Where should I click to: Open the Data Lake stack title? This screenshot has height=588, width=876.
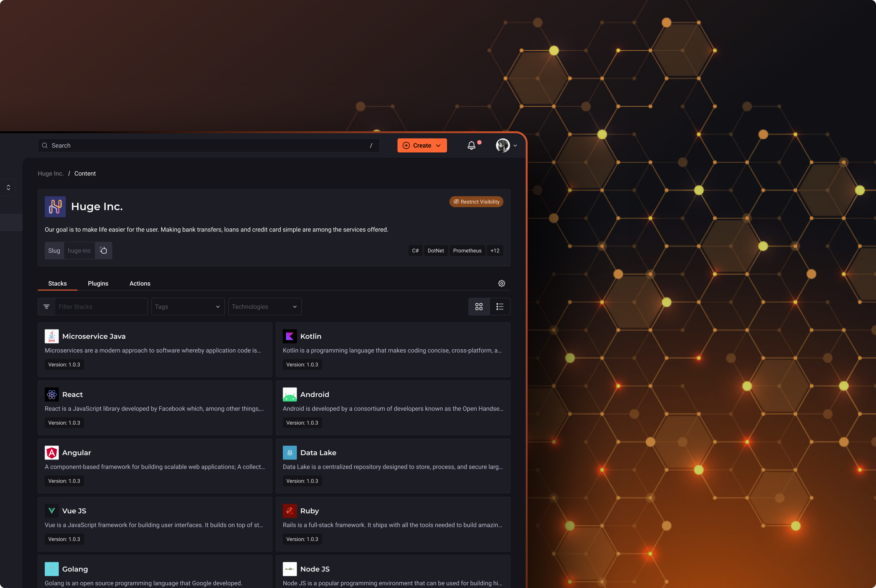[318, 453]
